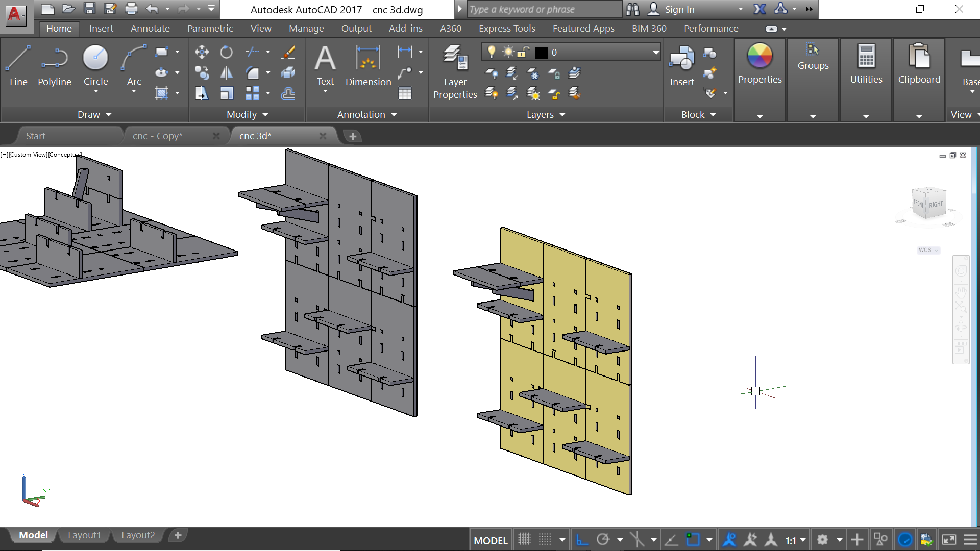Image resolution: width=980 pixels, height=551 pixels.
Task: Toggle ortho mode in status bar
Action: point(582,539)
